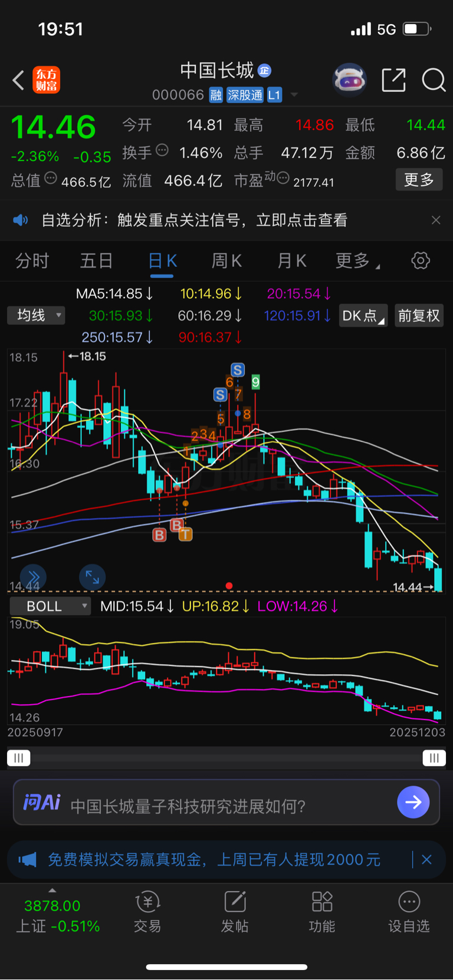Grab the left range slider handle

[x=18, y=758]
